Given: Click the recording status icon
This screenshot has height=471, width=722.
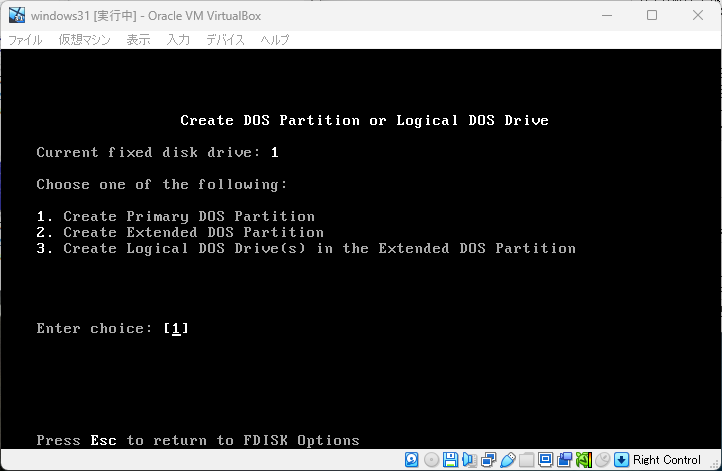Looking at the screenshot, I should pyautogui.click(x=565, y=459).
